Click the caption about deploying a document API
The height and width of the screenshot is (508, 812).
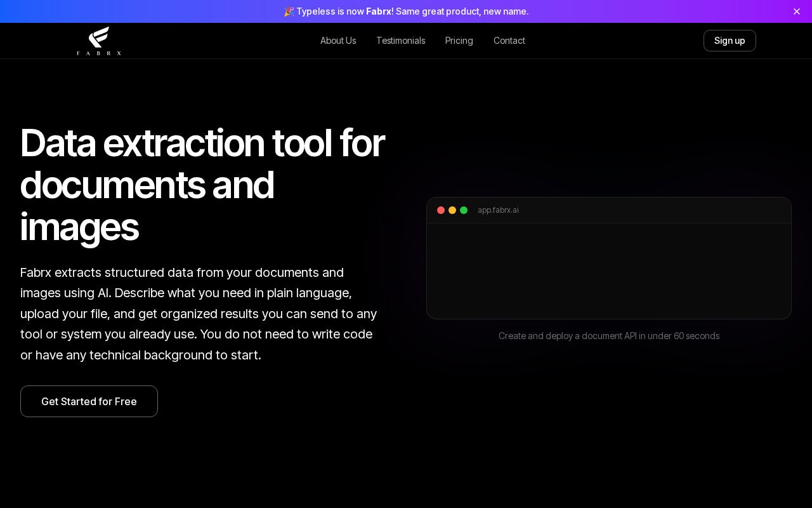point(609,336)
